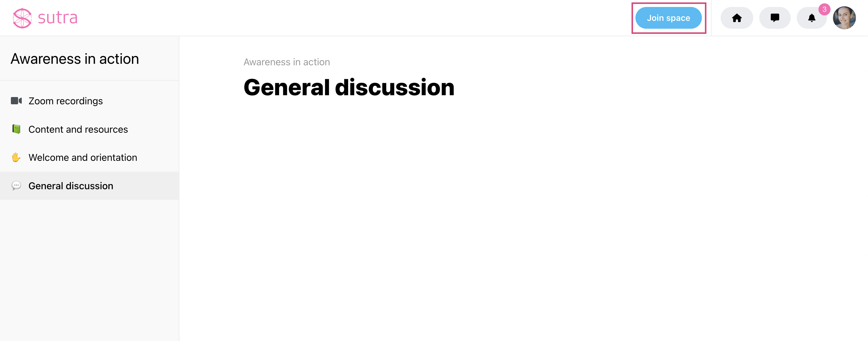
Task: Open the notifications bell icon
Action: pos(812,18)
